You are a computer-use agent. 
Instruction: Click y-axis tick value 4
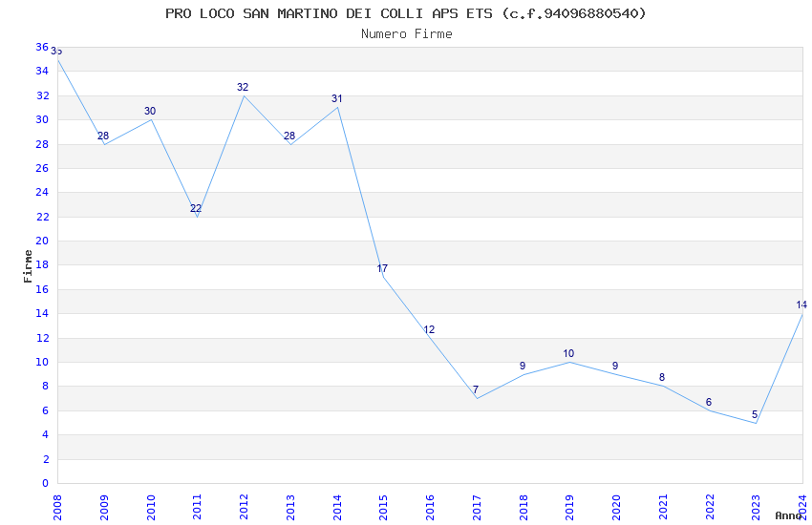point(45,434)
